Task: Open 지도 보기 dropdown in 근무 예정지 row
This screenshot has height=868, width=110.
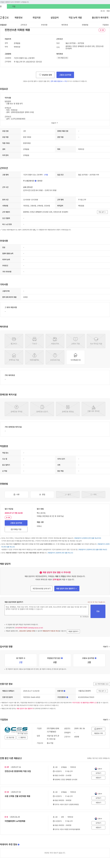Action: 102,212
